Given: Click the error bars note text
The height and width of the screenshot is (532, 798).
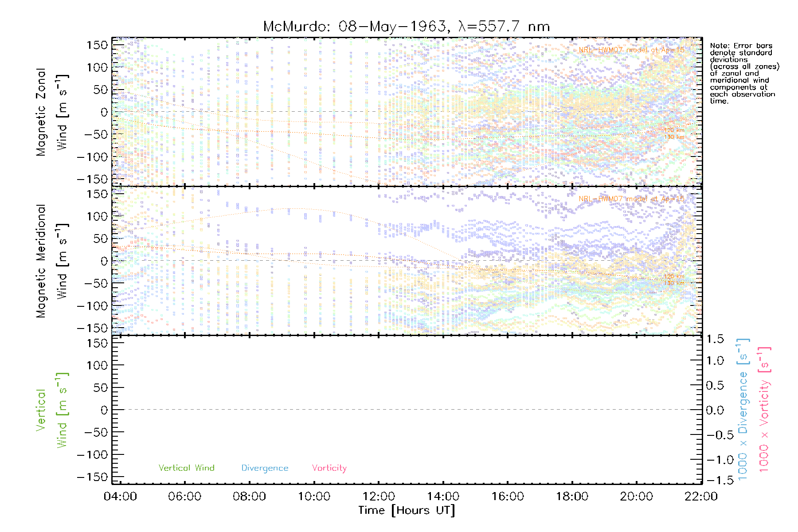Looking at the screenshot, I should 744,73.
